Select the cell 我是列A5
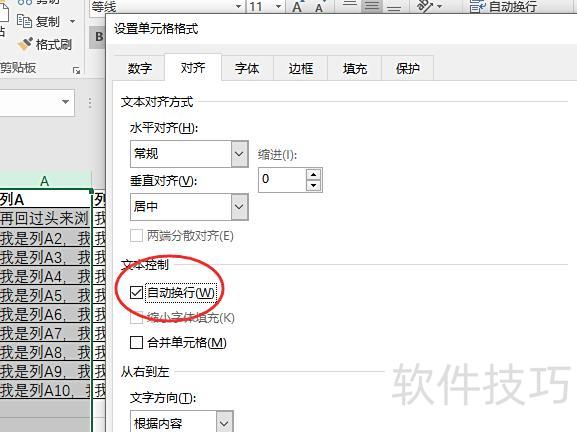577x432 pixels. (x=45, y=295)
